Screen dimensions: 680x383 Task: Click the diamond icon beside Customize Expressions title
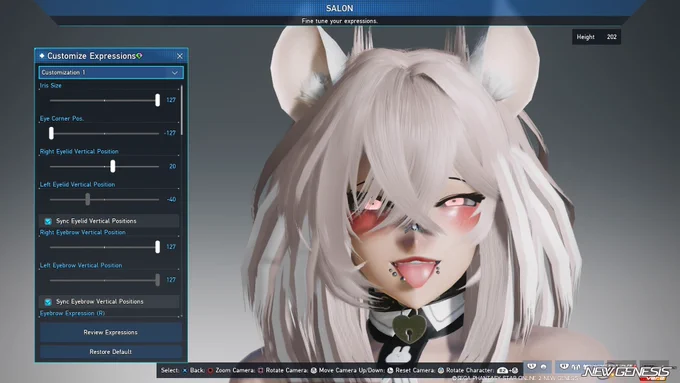(42, 56)
